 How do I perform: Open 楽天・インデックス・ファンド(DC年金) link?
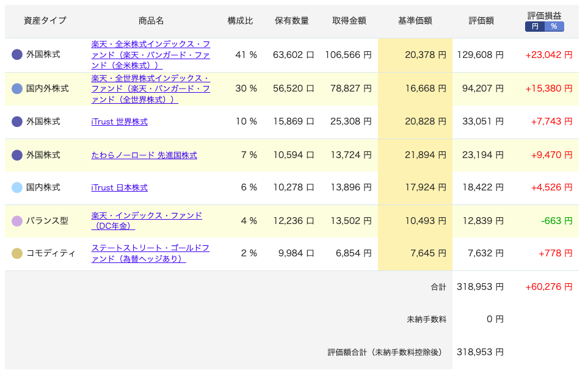pos(147,221)
